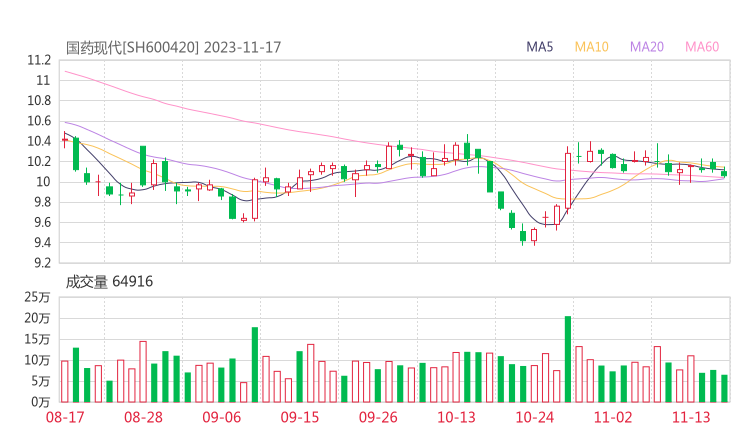The height and width of the screenshot is (440, 740).
Task: Click the 11.2 price axis label
Action: coord(40,60)
